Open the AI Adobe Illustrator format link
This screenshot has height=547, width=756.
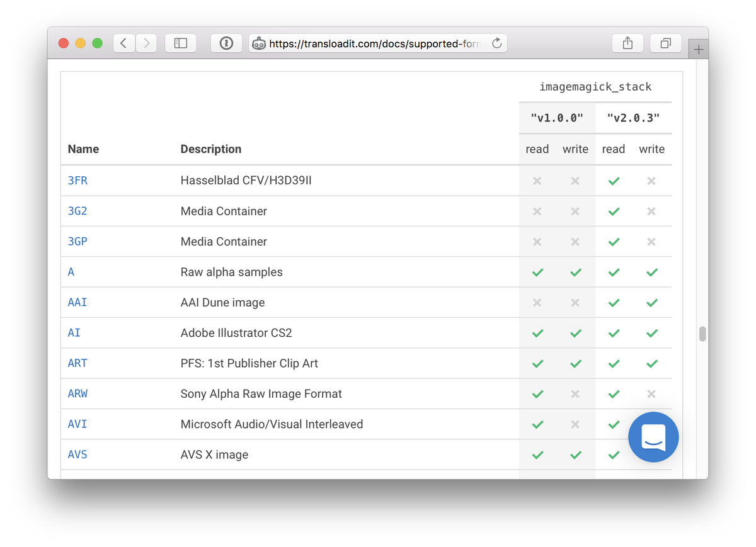(x=74, y=332)
